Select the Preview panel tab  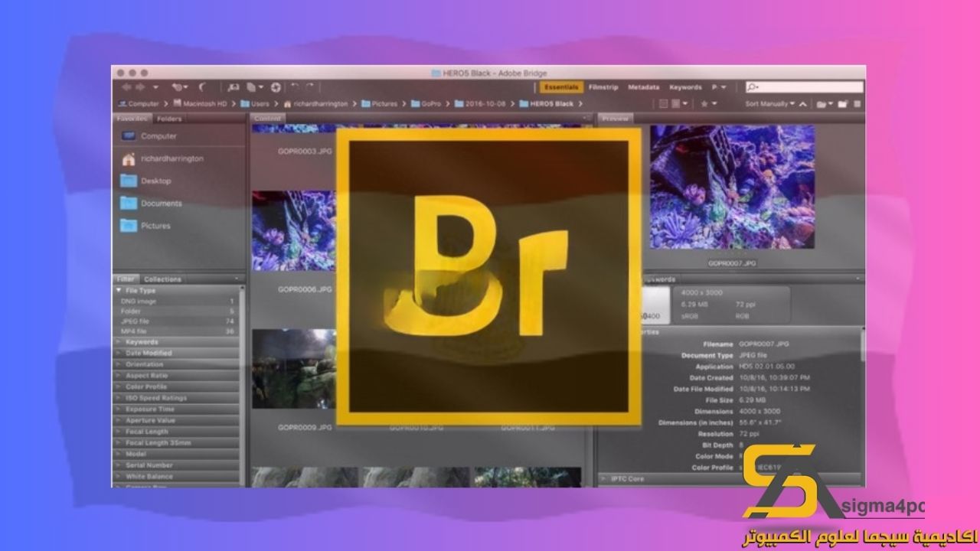615,119
